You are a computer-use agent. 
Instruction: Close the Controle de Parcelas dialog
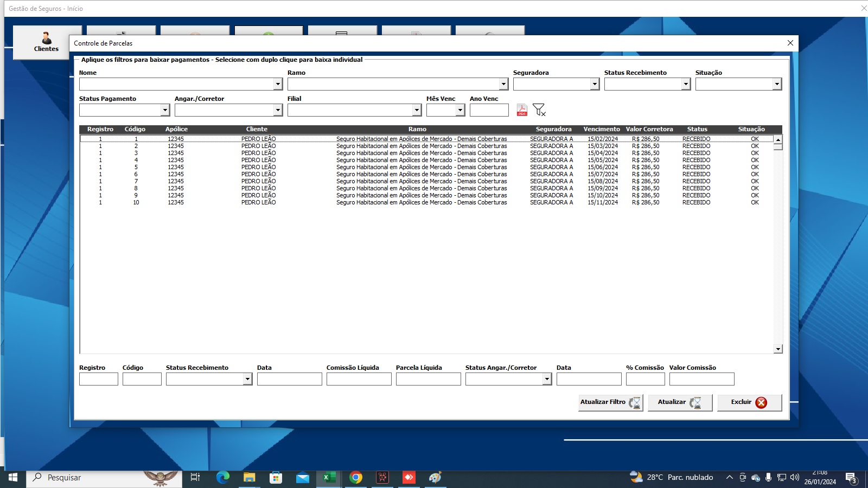[790, 43]
